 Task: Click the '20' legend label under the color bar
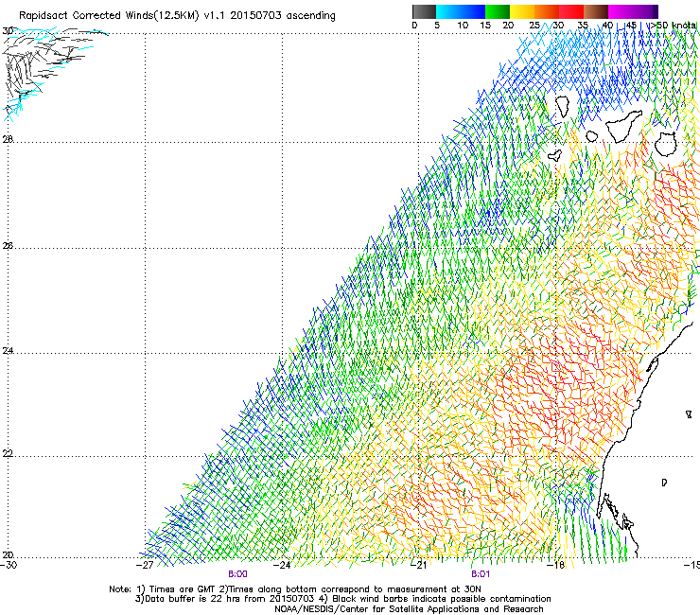point(508,26)
